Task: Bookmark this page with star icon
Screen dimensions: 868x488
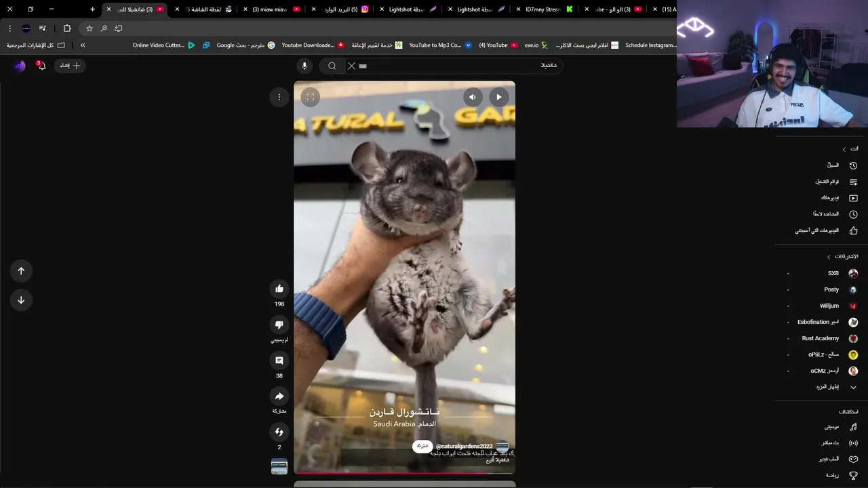Action: 89,28
